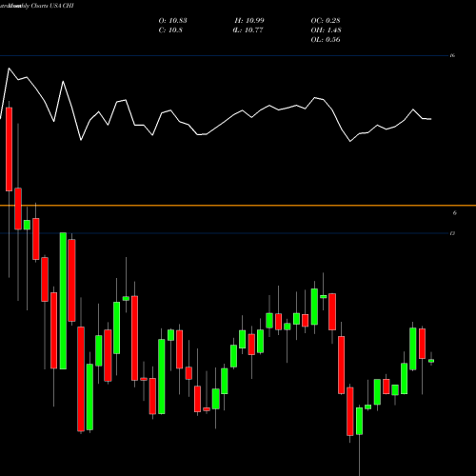Click the 'L: 10.77' low value
The width and height of the screenshot is (476, 476).
point(248,30)
